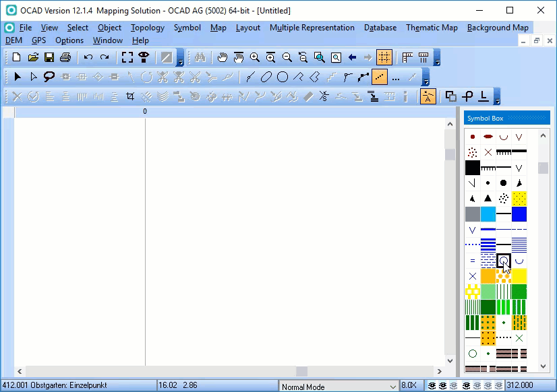Select the stairway drawing mode
The width and height of the screenshot is (557, 392).
pyautogui.click(x=331, y=77)
